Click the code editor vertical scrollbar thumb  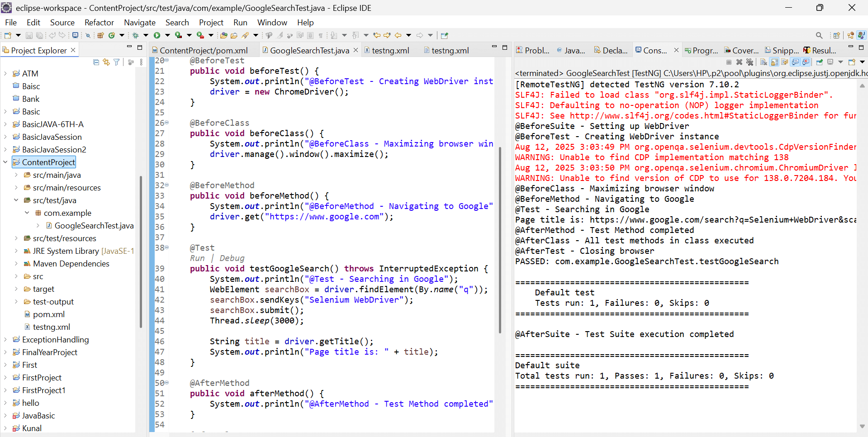(x=500, y=240)
